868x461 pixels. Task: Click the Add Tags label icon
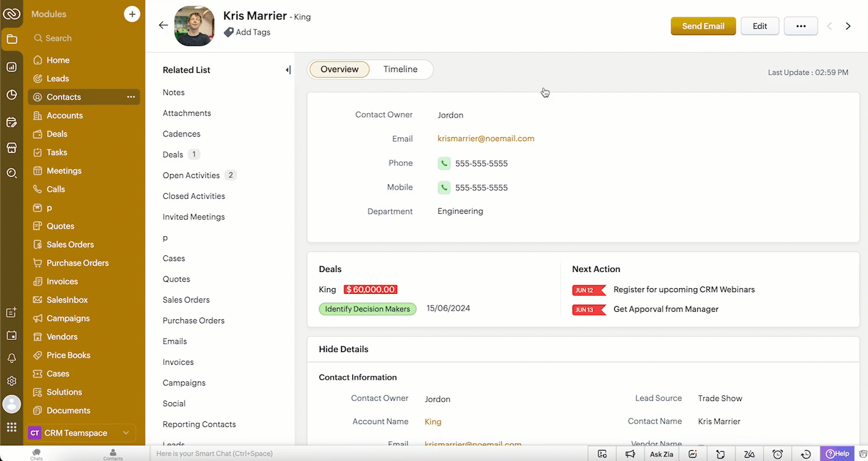click(x=229, y=32)
